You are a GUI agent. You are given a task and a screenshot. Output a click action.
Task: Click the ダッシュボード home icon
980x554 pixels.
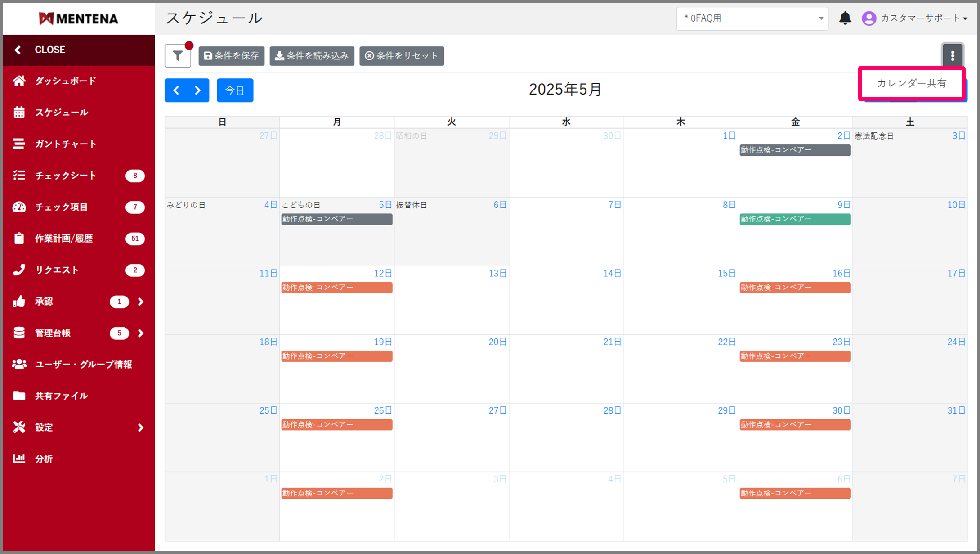tap(19, 81)
